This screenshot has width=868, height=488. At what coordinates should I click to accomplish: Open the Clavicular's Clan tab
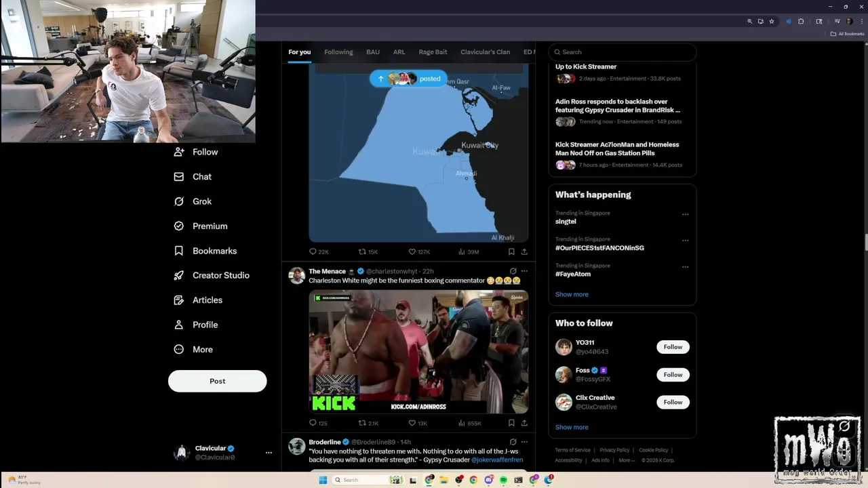tap(485, 52)
